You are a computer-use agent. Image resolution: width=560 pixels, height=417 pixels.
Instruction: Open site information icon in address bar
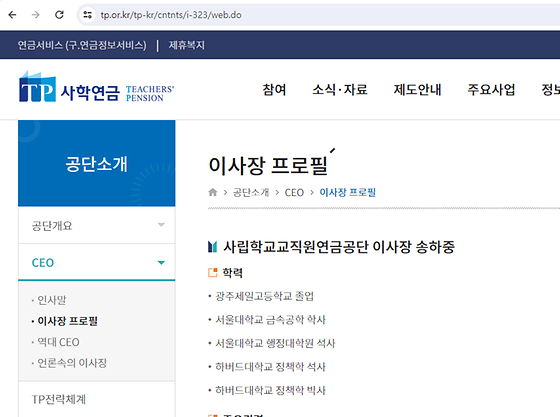[x=88, y=15]
